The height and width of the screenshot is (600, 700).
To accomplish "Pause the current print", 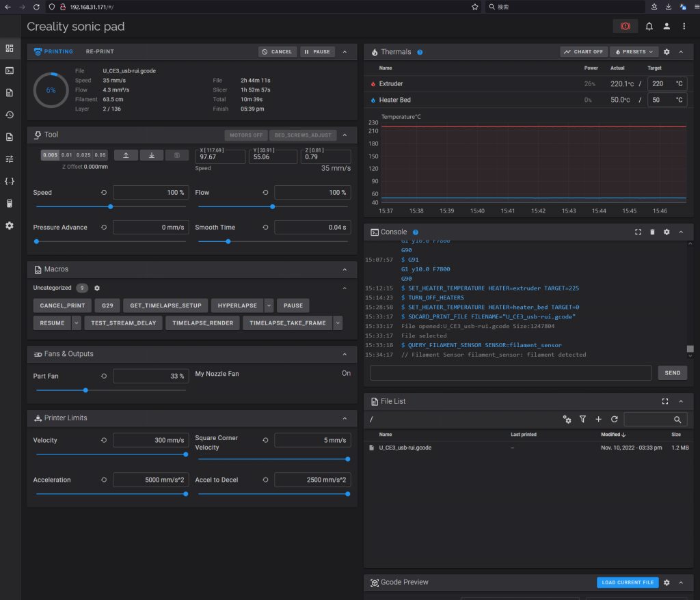I will pyautogui.click(x=317, y=52).
